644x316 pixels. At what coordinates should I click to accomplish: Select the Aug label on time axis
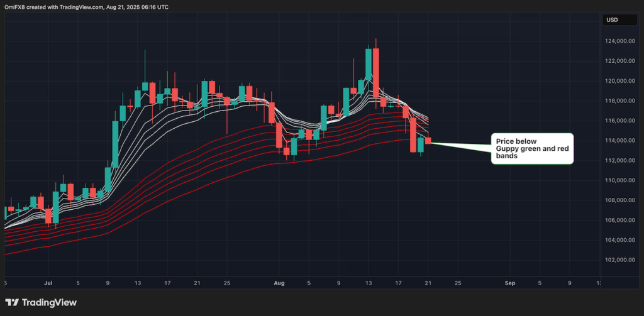click(280, 283)
